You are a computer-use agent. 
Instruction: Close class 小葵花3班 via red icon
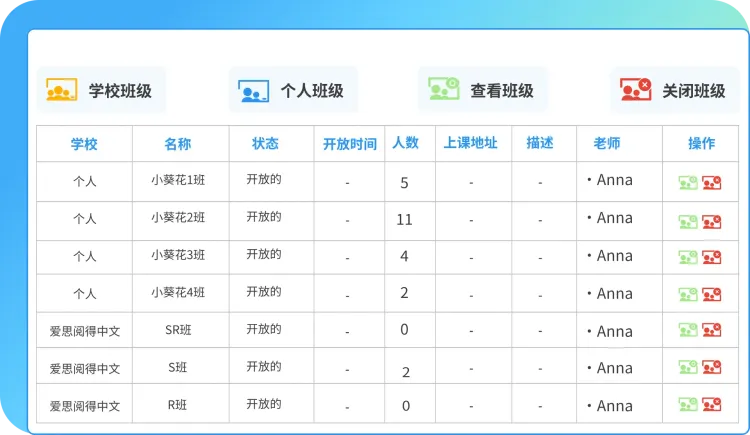[712, 257]
